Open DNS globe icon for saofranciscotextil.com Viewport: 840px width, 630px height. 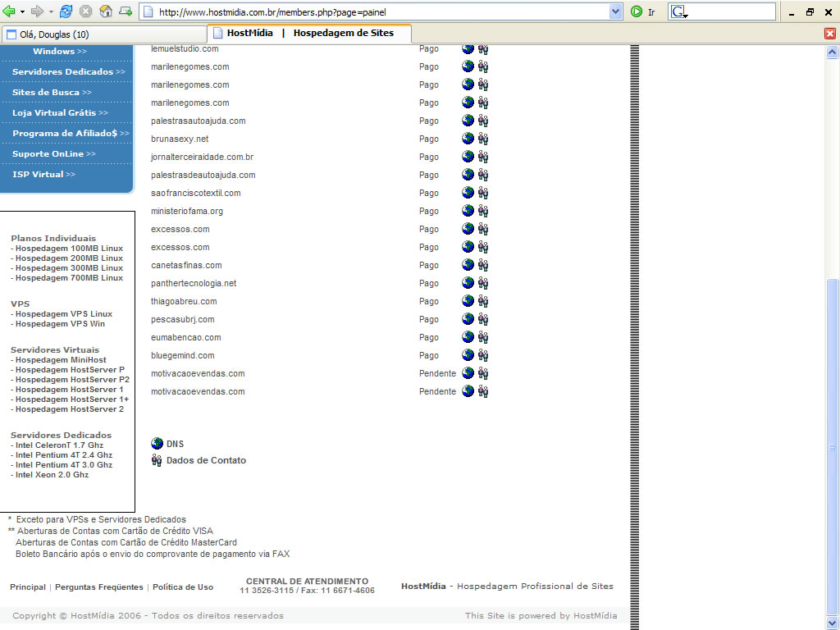(468, 192)
